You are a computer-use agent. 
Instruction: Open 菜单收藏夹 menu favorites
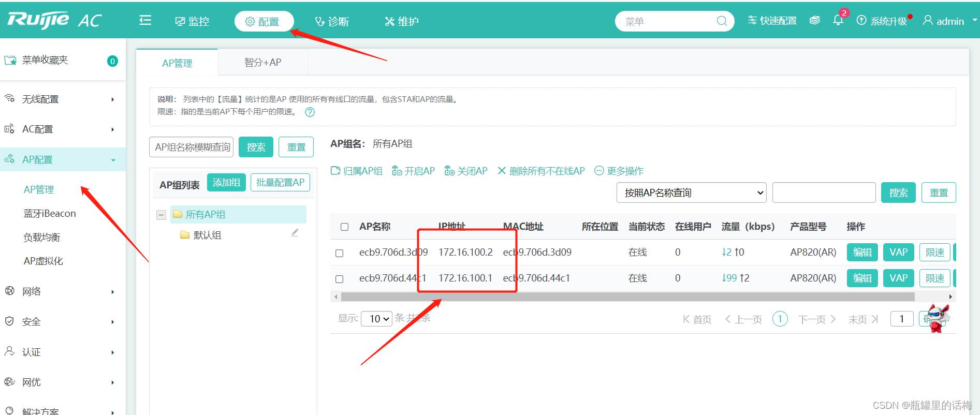click(62, 60)
